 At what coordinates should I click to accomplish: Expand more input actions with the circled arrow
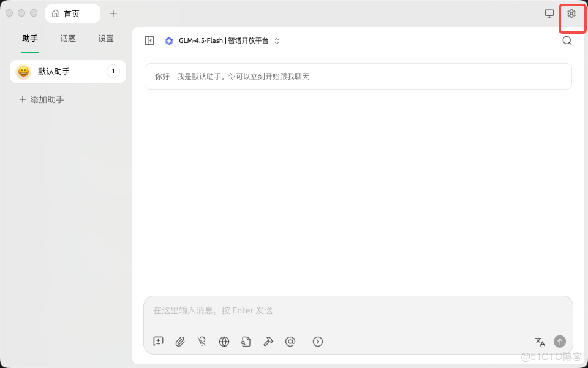click(x=318, y=342)
